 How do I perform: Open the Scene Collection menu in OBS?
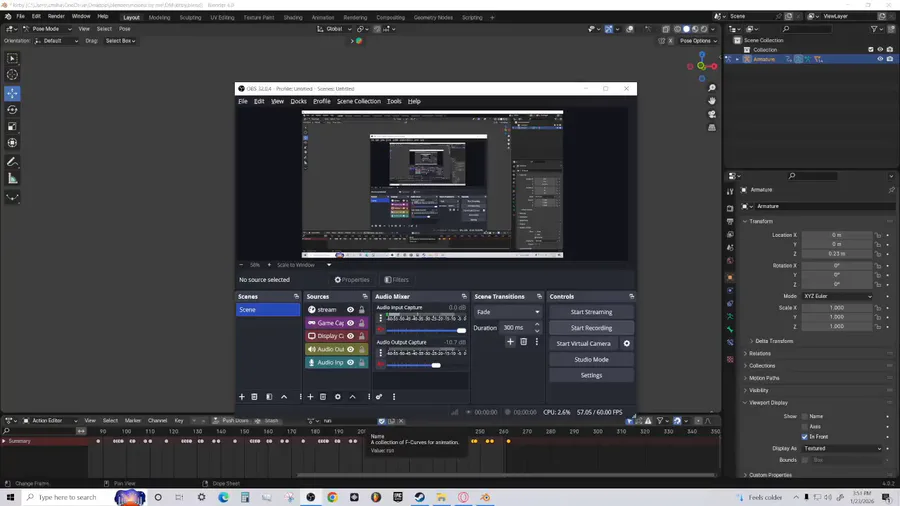359,102
